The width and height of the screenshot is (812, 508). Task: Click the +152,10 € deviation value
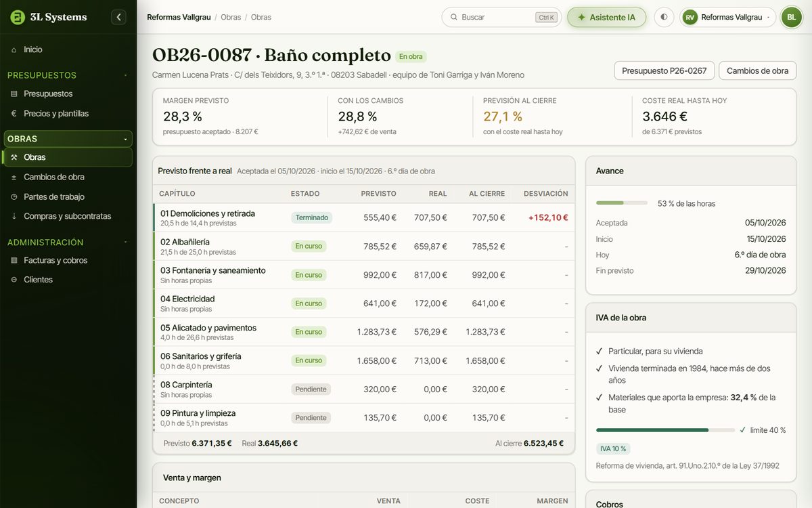coord(547,217)
